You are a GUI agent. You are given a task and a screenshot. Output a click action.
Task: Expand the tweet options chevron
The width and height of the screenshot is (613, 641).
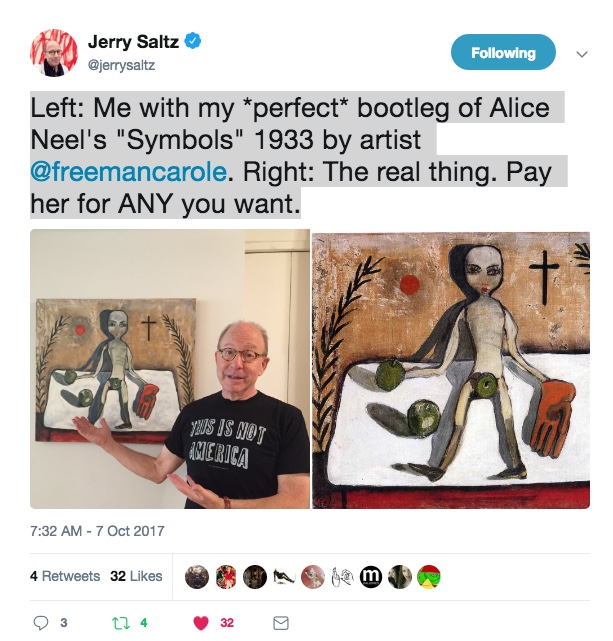(x=582, y=54)
